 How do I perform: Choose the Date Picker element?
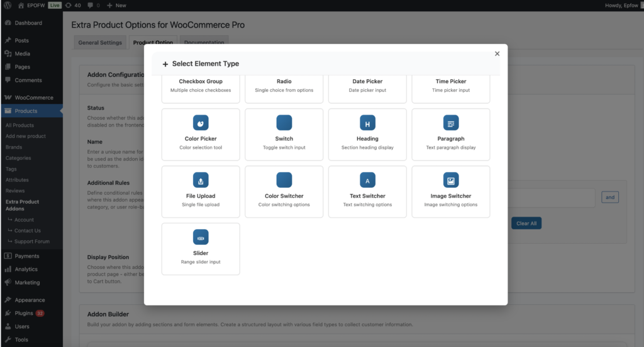click(367, 86)
